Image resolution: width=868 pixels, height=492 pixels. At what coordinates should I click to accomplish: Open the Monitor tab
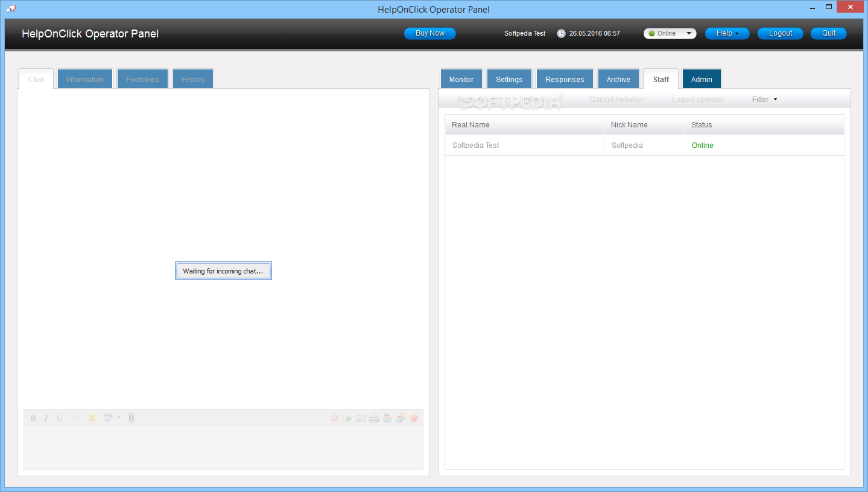pos(461,79)
